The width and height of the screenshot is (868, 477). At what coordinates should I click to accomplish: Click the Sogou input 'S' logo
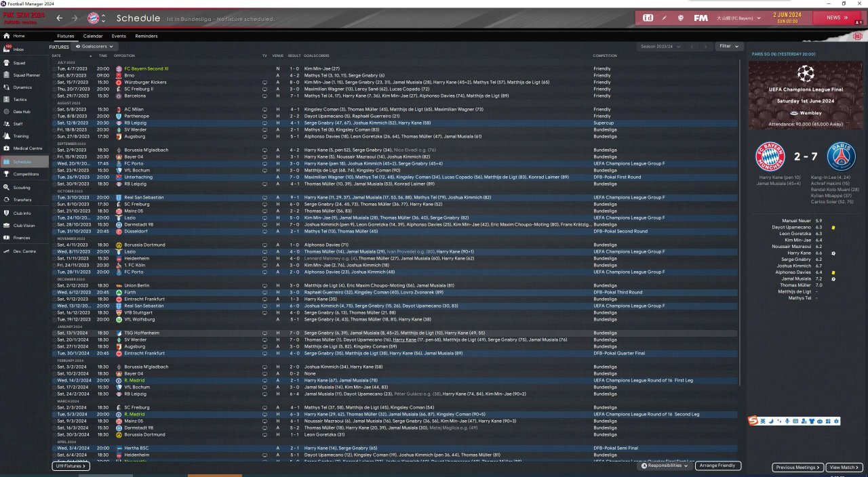point(753,421)
